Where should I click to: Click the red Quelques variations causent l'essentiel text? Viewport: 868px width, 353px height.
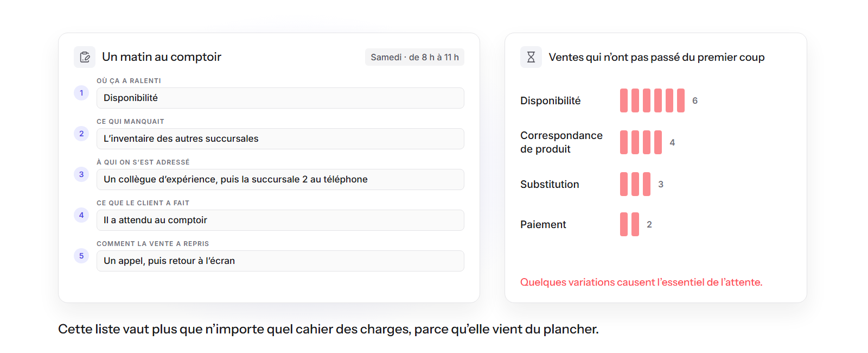(x=641, y=282)
